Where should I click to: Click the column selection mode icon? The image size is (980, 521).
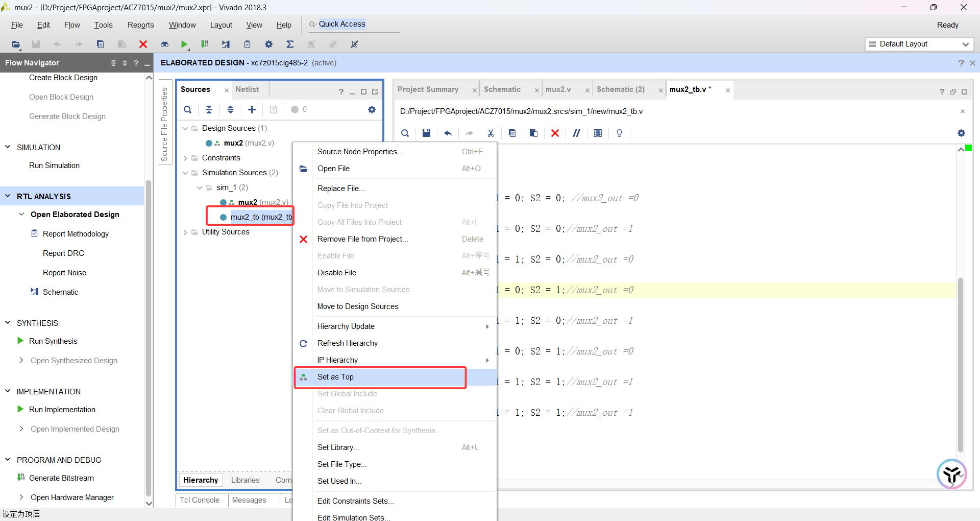pos(598,133)
